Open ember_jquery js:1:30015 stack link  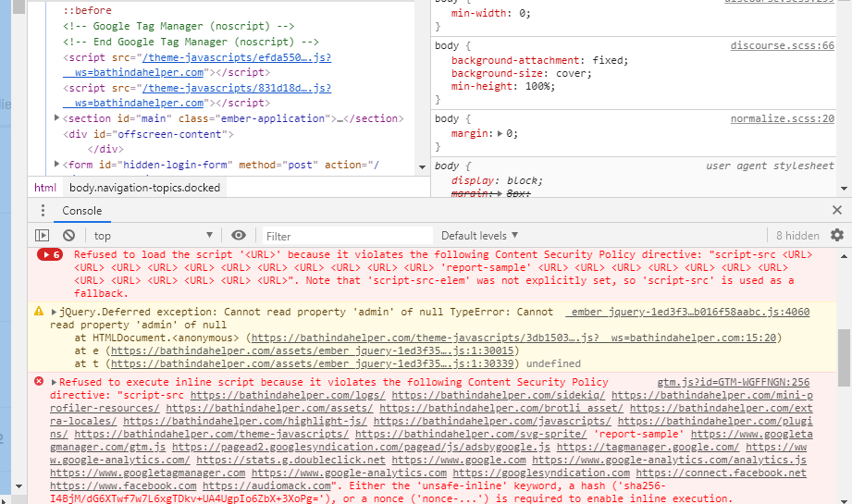pos(313,350)
